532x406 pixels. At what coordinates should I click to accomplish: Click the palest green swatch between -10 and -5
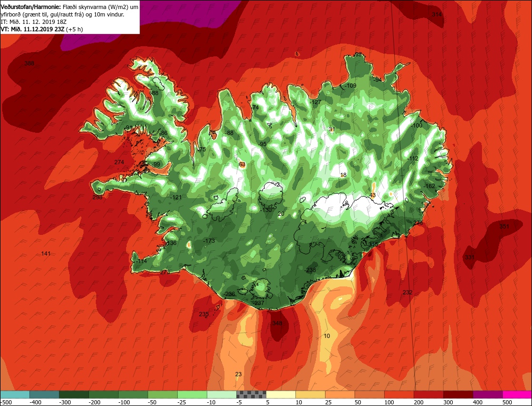click(222, 394)
